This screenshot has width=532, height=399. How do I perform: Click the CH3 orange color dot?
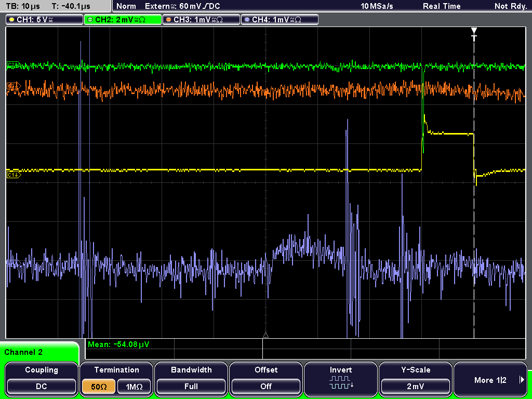168,20
